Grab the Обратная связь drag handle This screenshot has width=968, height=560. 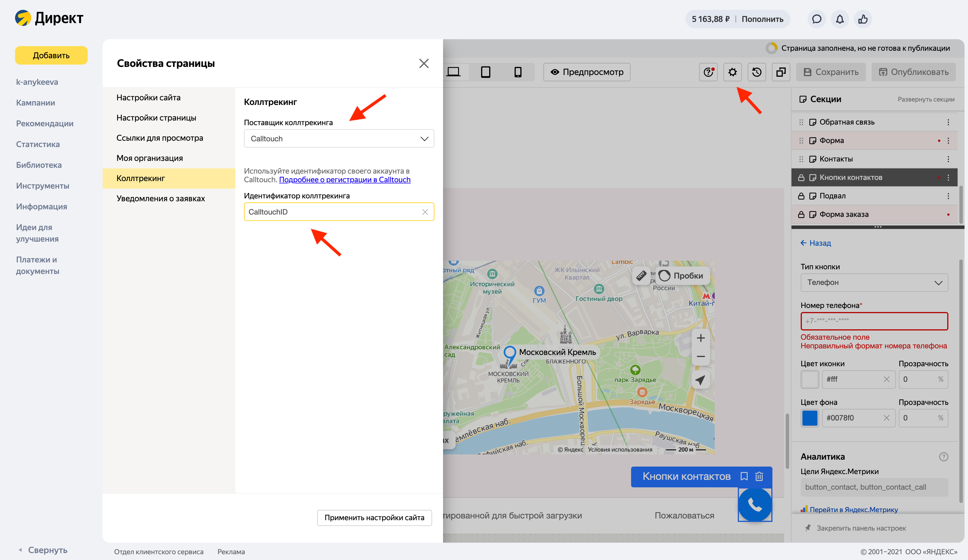point(801,122)
